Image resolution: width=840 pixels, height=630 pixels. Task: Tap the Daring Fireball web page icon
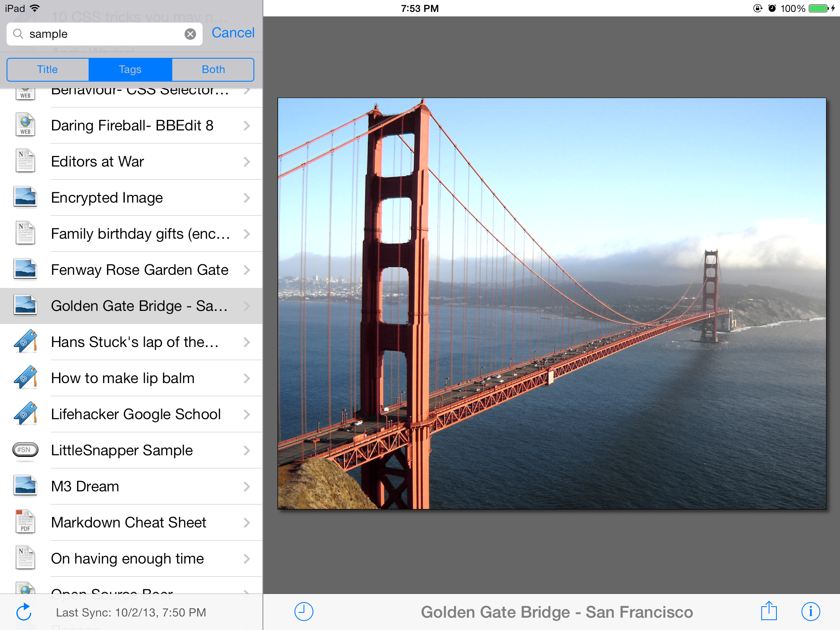pyautogui.click(x=25, y=125)
